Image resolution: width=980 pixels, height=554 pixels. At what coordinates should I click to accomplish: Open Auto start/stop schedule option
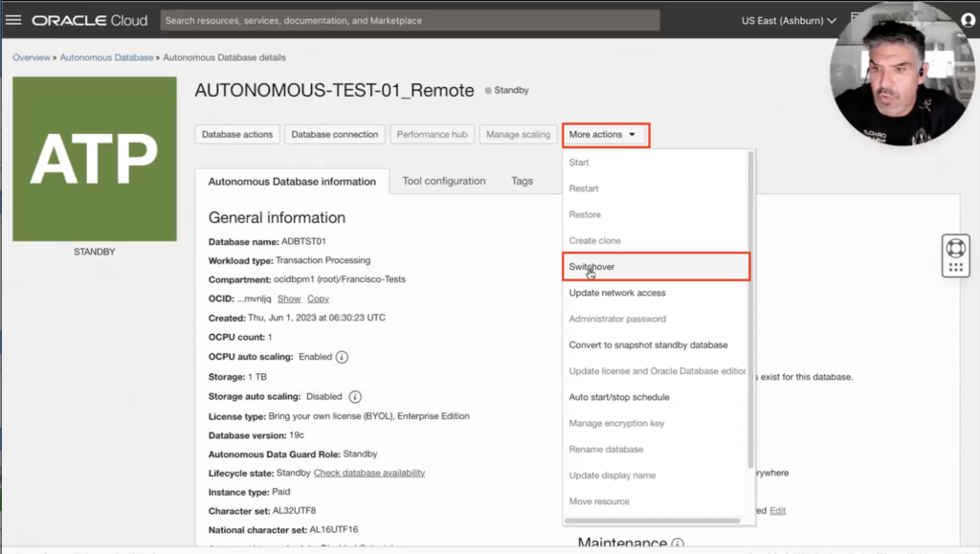click(618, 397)
